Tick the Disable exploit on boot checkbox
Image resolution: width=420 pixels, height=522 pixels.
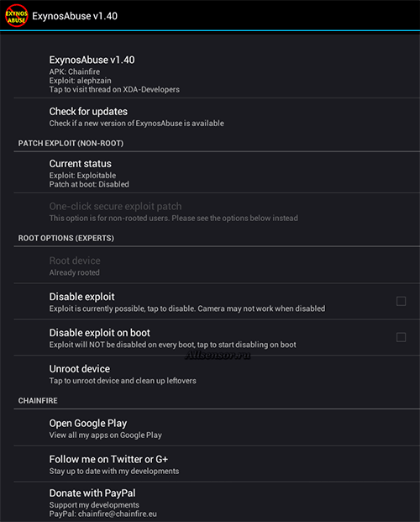click(x=401, y=337)
